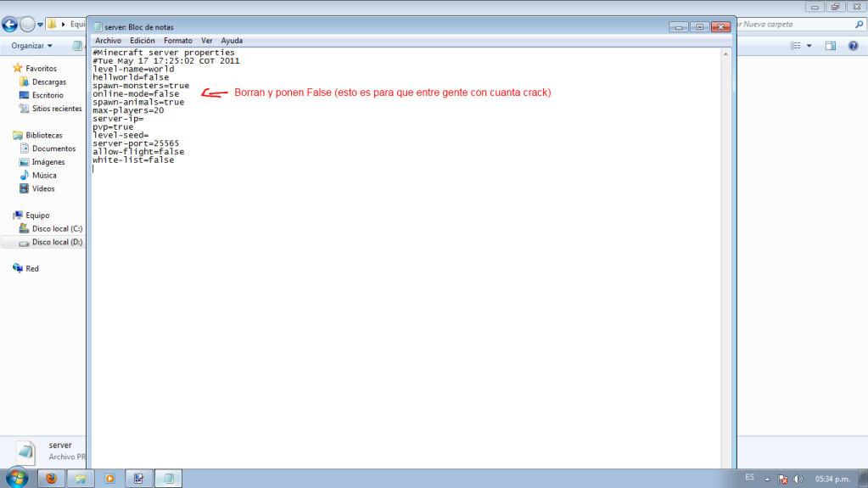Click the white-list=false line
The width and height of the screenshot is (868, 488).
point(133,160)
